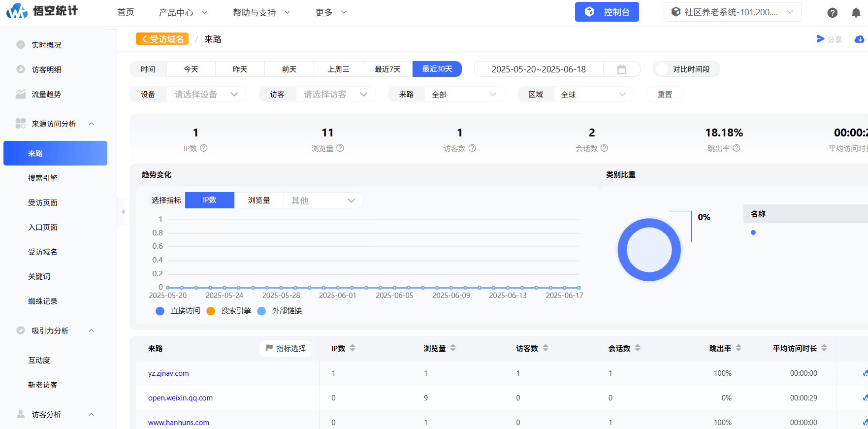The width and height of the screenshot is (868, 429).
Task: Collapse sidebar using the left arrow handle
Action: coord(123,212)
